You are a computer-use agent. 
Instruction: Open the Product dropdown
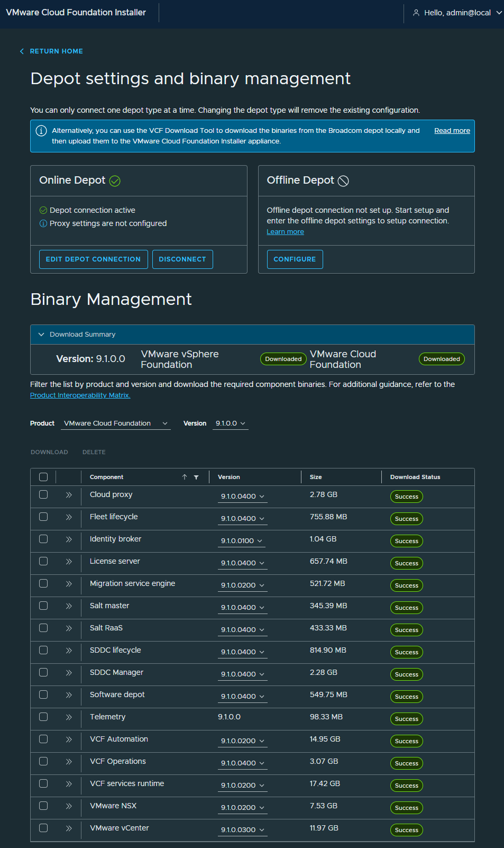pos(115,423)
